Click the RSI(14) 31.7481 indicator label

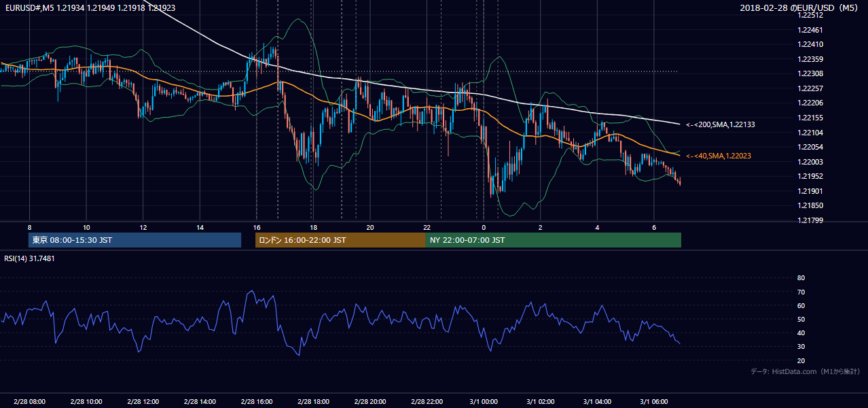pyautogui.click(x=29, y=258)
